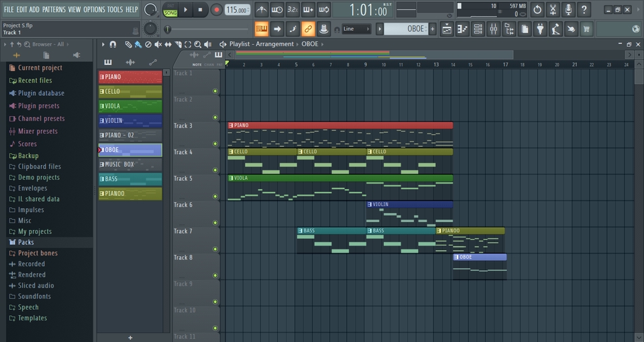Open the Channel rack
Screen dimensions: 644x342
478,29
